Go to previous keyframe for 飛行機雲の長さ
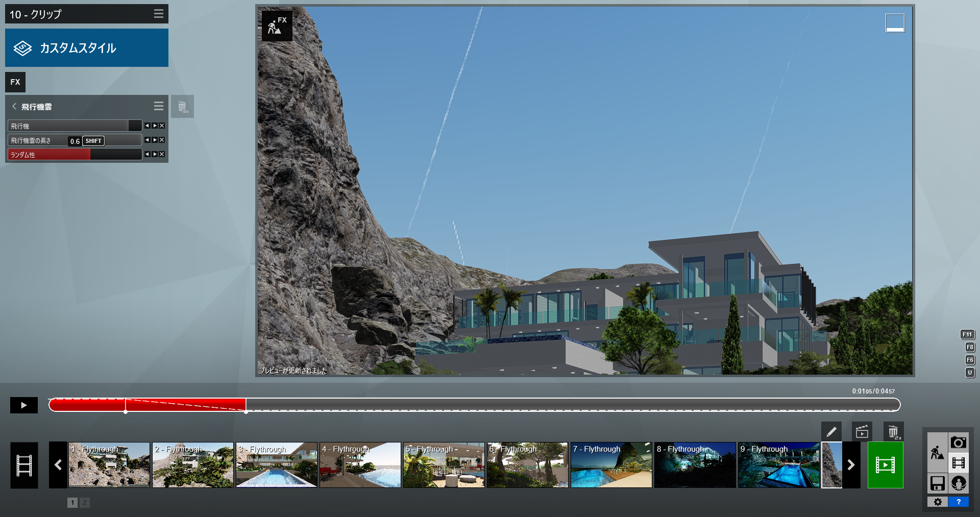This screenshot has height=517, width=980. pyautogui.click(x=147, y=140)
